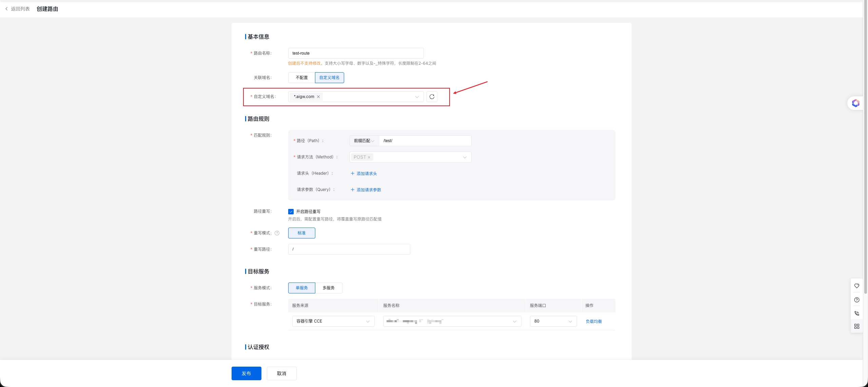Click the 负载均衡 link
The height and width of the screenshot is (387, 868).
594,321
